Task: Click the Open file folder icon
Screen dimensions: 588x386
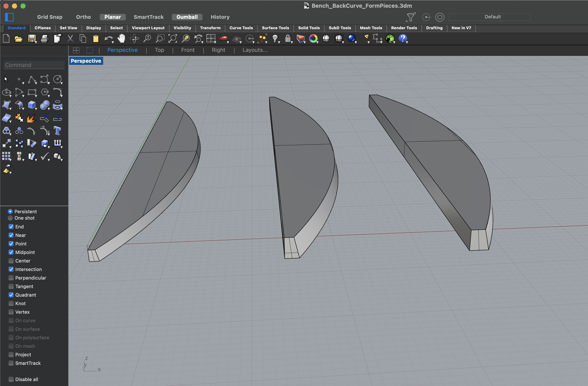Action: point(19,39)
